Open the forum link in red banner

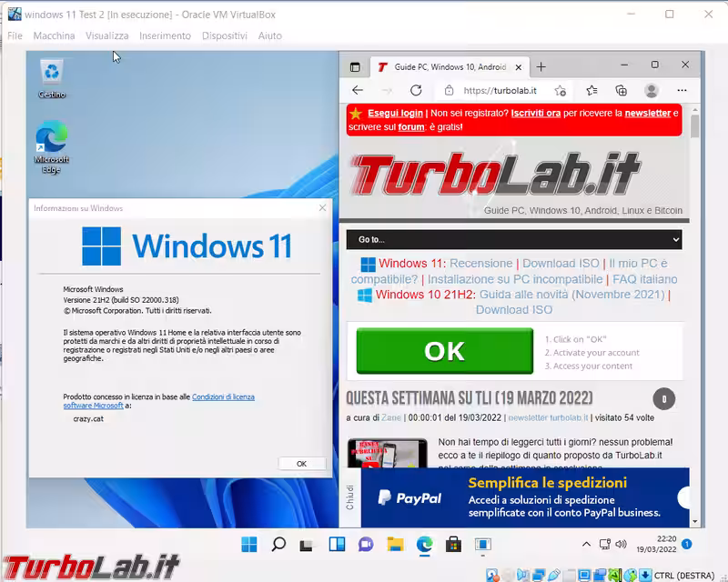tap(411, 127)
